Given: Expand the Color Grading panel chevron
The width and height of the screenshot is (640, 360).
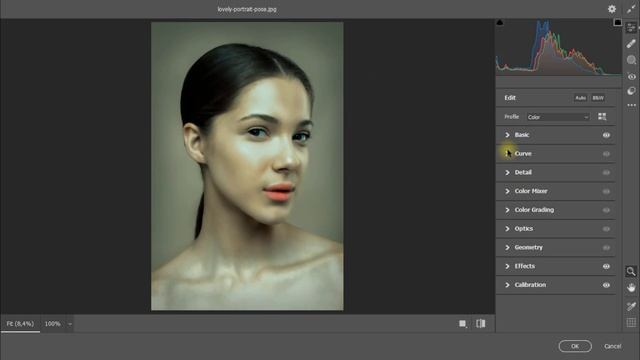Looking at the screenshot, I should click(507, 210).
